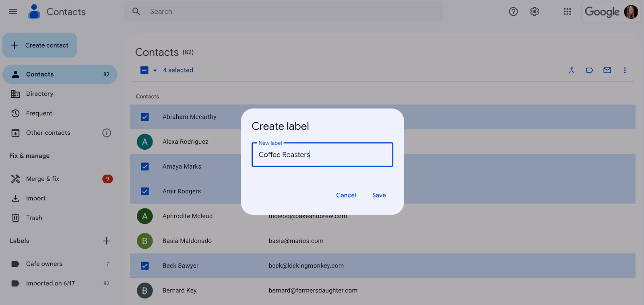This screenshot has height=305, width=644.
Task: Click email bernard@farmersdaughter.com
Action: click(313, 291)
